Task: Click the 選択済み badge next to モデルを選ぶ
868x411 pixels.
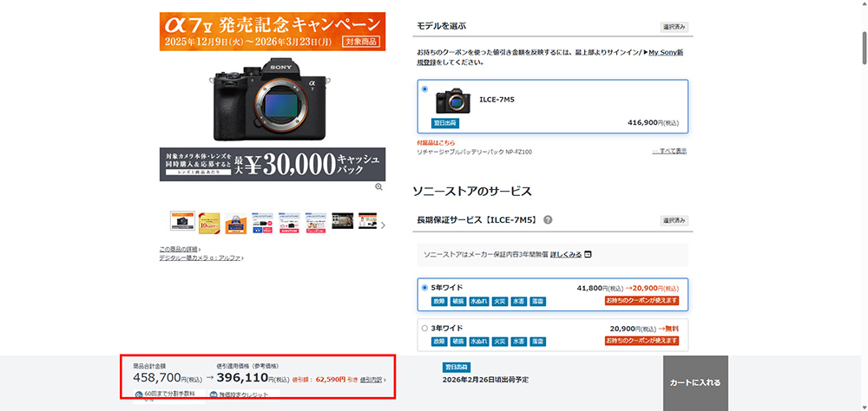Action: (x=674, y=27)
